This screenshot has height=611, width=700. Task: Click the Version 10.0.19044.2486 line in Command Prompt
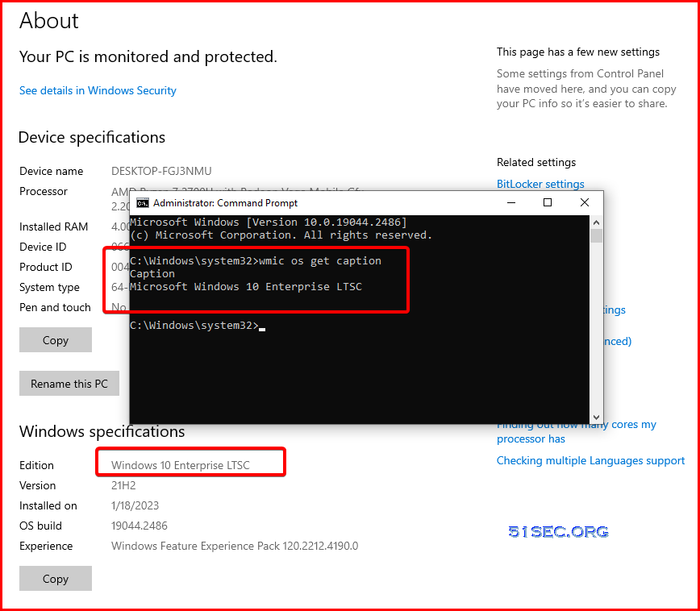point(269,222)
